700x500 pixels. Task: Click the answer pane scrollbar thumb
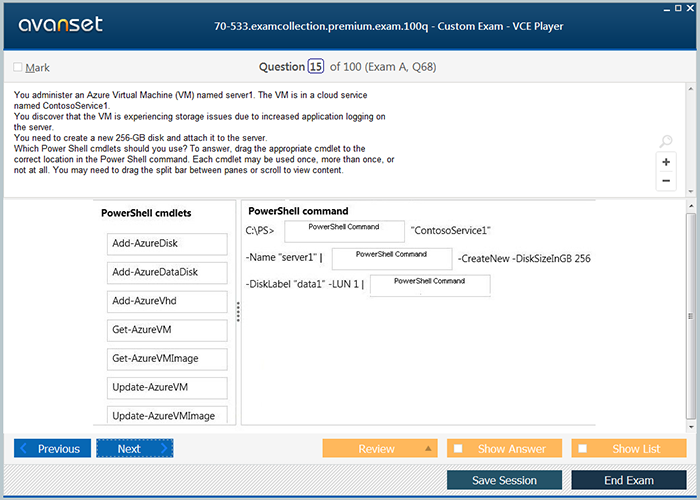tap(691, 316)
